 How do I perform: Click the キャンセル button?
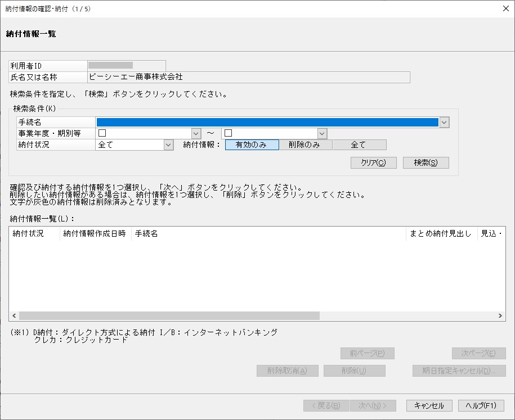429,405
